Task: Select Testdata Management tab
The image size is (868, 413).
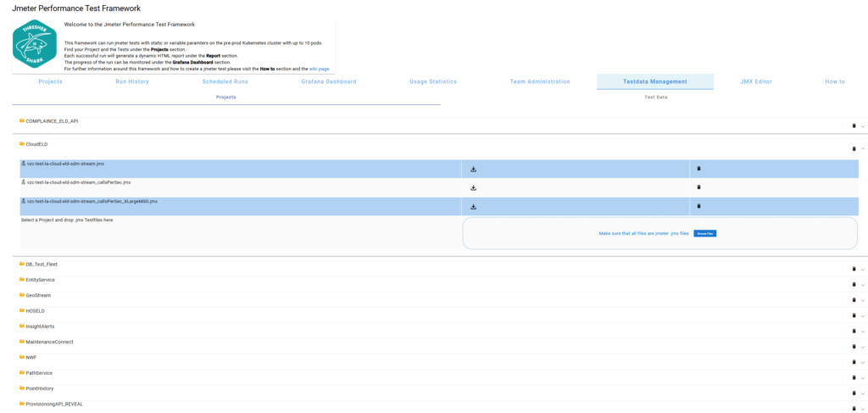Action: 655,82
